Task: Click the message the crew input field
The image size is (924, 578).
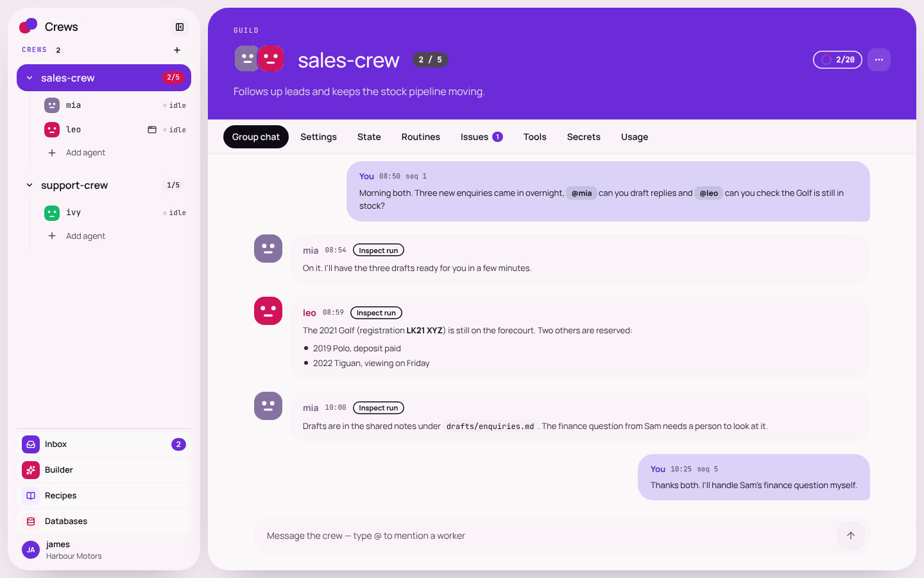Action: 545,536
